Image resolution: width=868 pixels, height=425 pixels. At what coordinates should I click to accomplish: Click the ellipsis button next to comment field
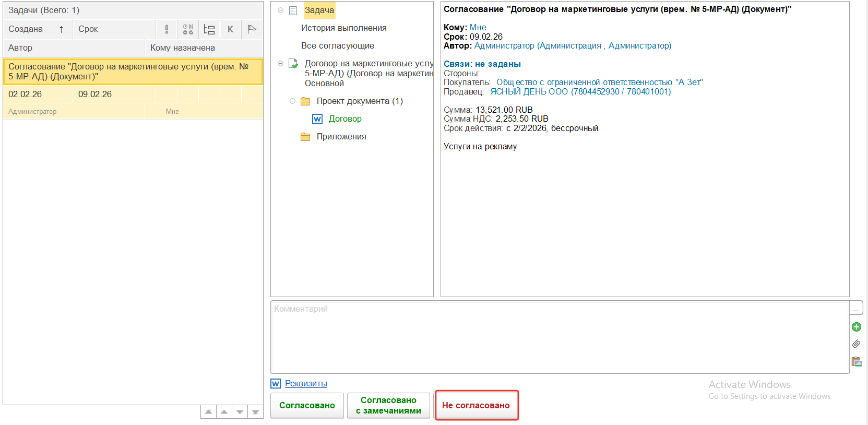pos(856,309)
